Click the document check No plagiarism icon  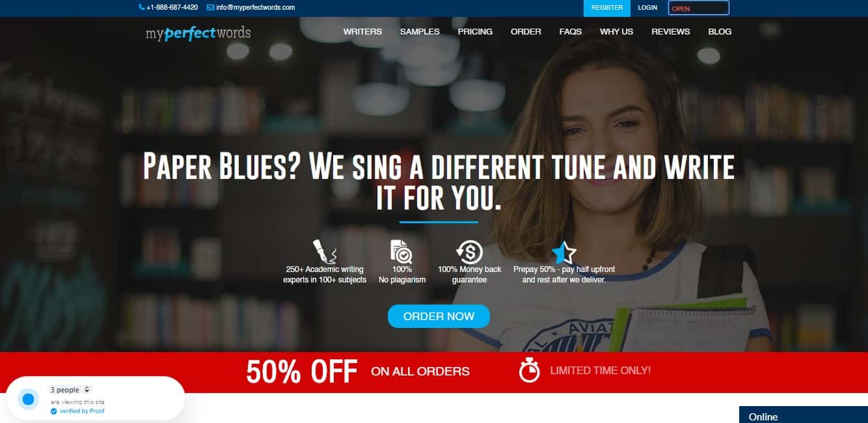pyautogui.click(x=401, y=251)
